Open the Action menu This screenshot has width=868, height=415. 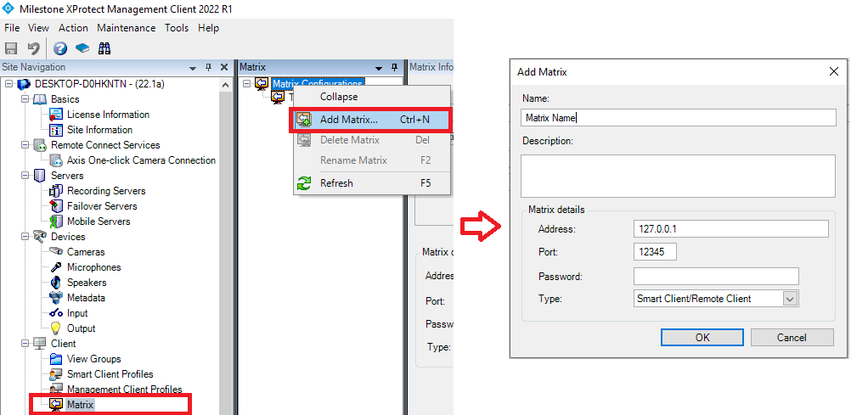[73, 28]
